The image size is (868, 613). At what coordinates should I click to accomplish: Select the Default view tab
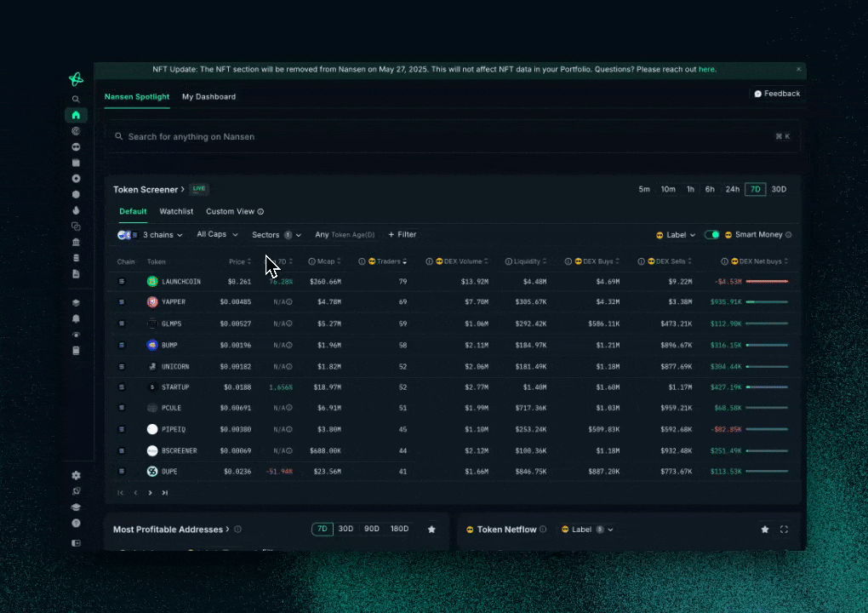coord(133,211)
